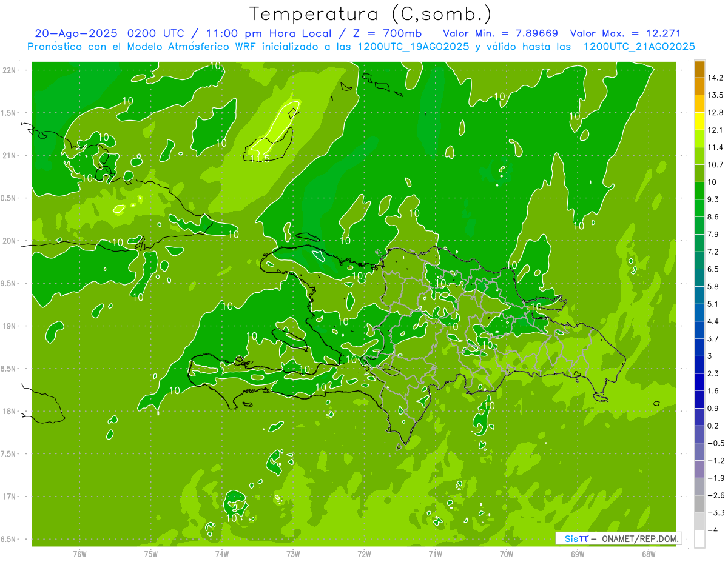Click the legend value "-4"
728x562 pixels.
(713, 530)
